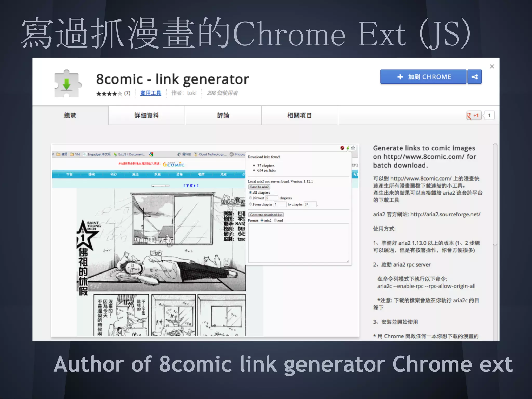Click the green download arrow extension icon in preview
The image size is (532, 399).
348,148
